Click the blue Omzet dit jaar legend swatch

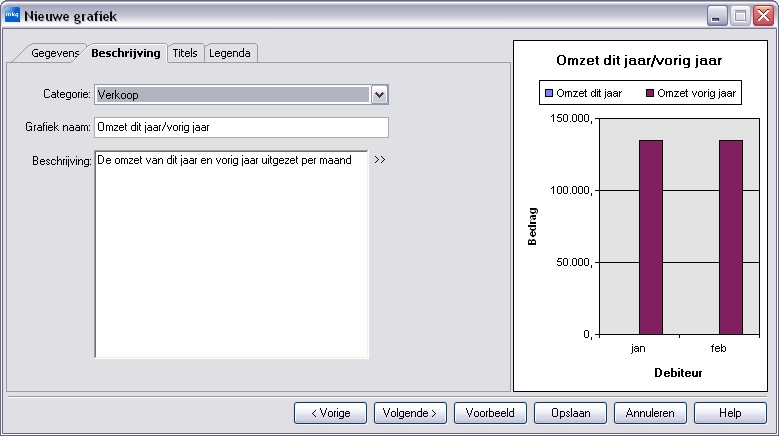(549, 93)
